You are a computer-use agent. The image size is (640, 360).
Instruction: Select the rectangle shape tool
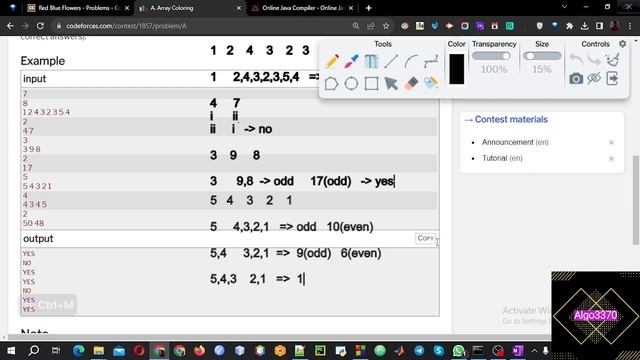(x=371, y=83)
